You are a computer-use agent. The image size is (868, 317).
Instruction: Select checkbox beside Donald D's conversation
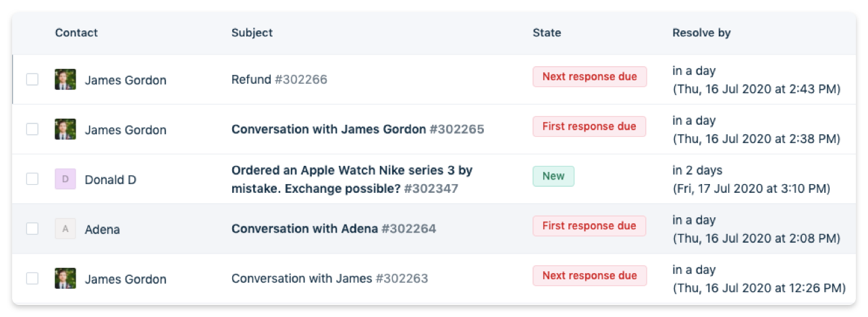pyautogui.click(x=32, y=179)
